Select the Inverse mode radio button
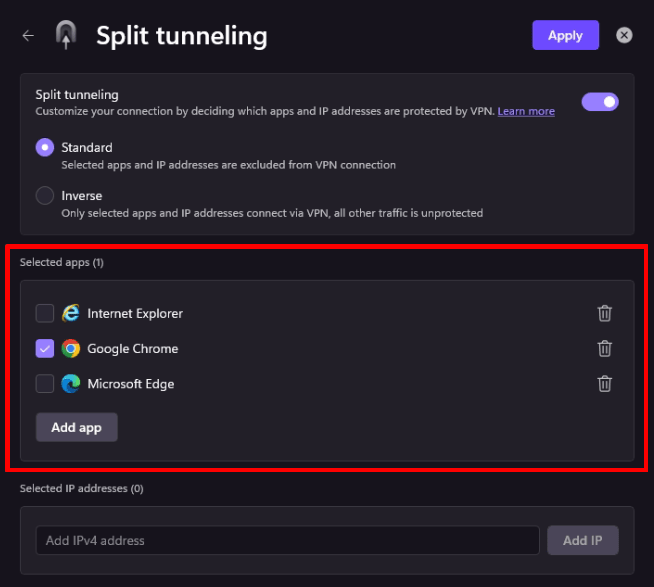 [x=45, y=195]
